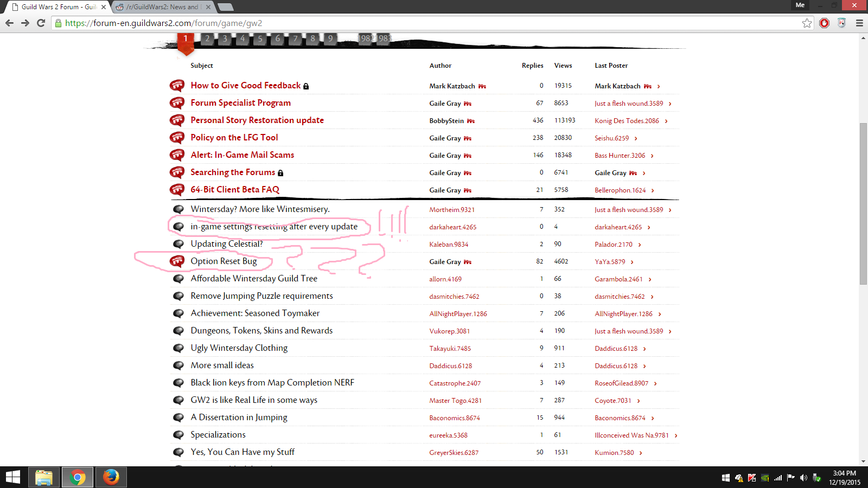View last poster Seishu.6259

point(611,138)
